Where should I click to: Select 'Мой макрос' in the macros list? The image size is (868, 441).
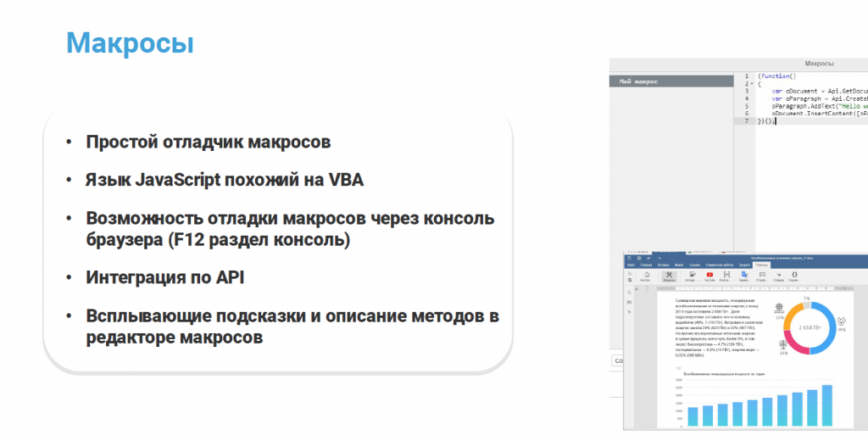tap(671, 81)
